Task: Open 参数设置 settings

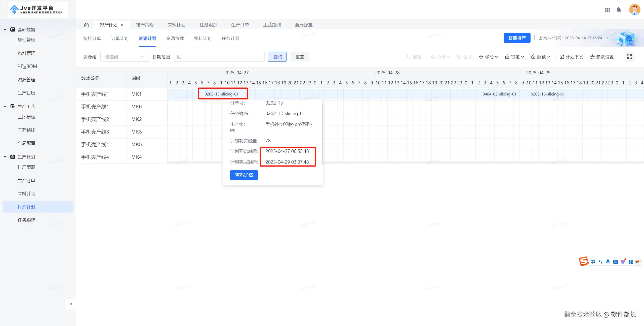Action: click(602, 57)
